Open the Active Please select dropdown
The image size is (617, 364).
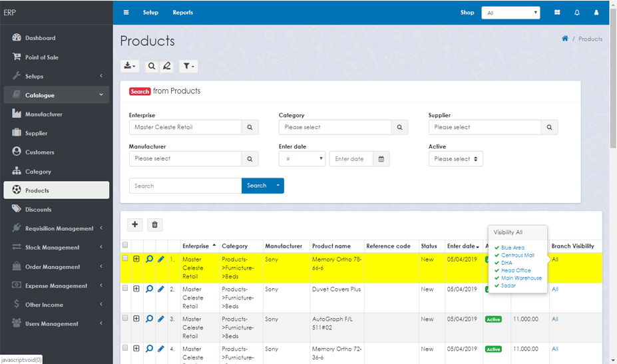455,159
